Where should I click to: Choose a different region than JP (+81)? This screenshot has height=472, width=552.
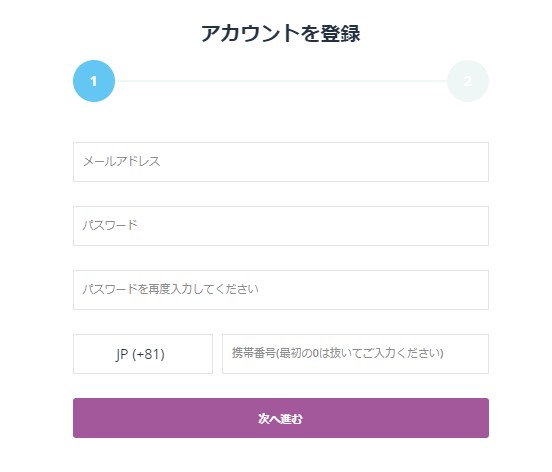[143, 354]
